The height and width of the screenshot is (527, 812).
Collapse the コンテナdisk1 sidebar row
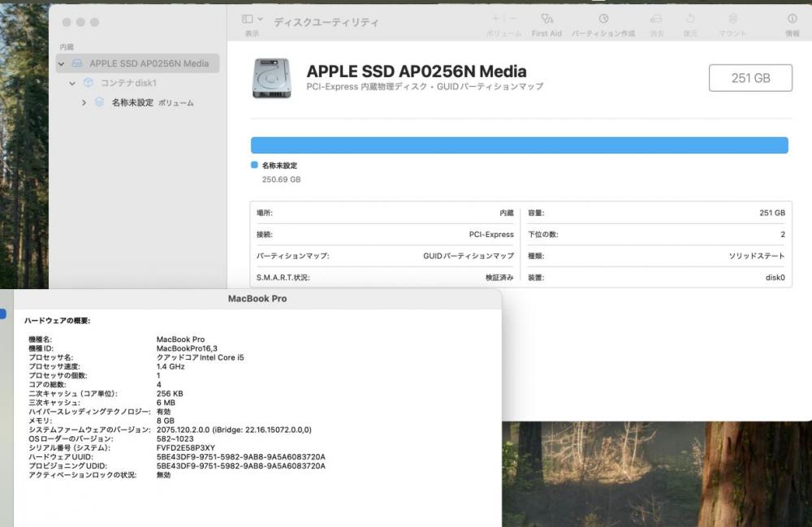click(72, 83)
